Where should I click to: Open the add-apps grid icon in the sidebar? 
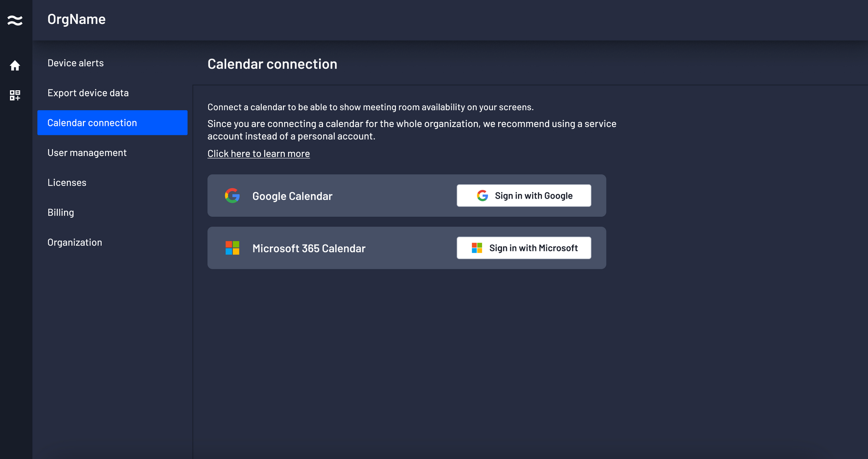15,95
